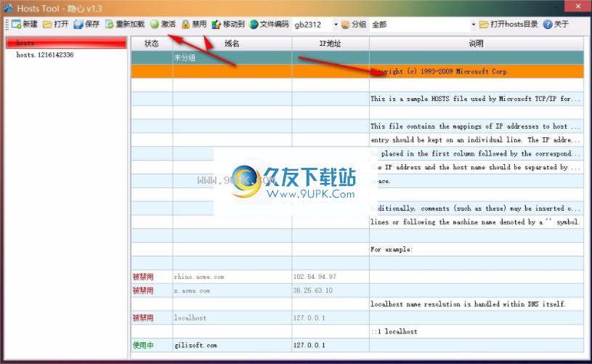592x364 pixels.
Task: Select the 'For example:' row
Action: pos(357,249)
